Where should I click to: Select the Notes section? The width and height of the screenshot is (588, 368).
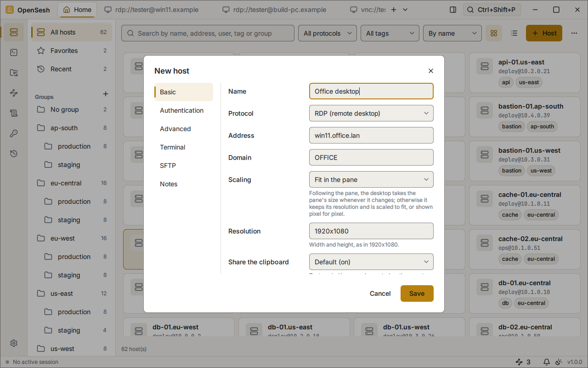(184, 184)
